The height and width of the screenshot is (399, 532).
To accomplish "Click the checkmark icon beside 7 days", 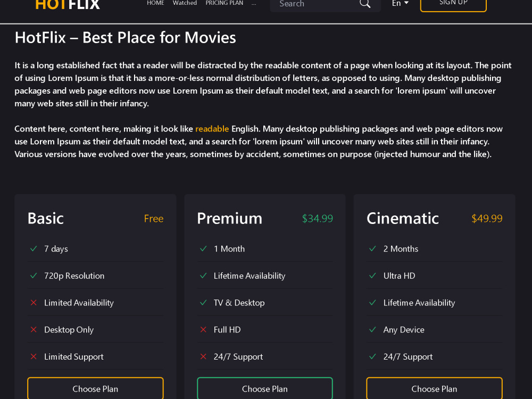I will tap(34, 248).
